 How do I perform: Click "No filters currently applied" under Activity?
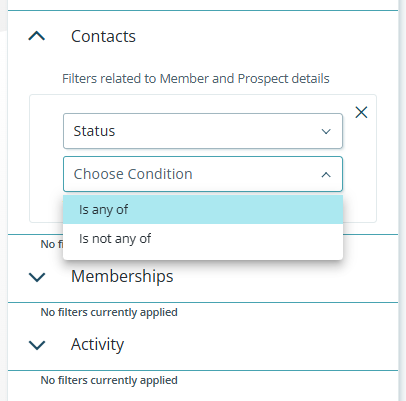tap(109, 380)
